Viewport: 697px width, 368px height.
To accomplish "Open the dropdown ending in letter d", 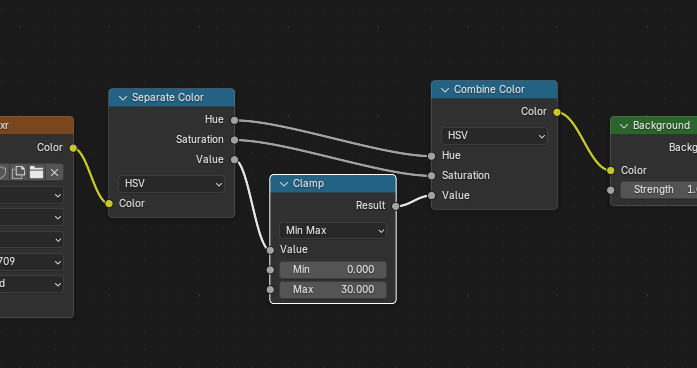I will click(31, 284).
